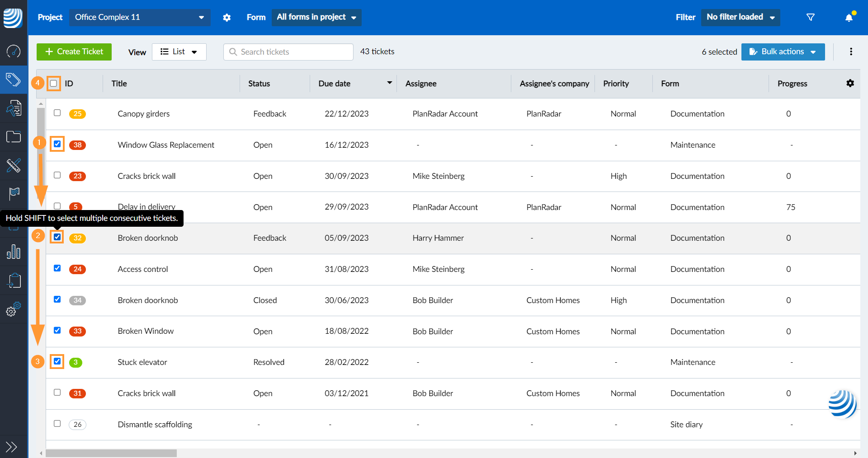Click the filter funnel icon
868x458 pixels.
click(x=811, y=18)
